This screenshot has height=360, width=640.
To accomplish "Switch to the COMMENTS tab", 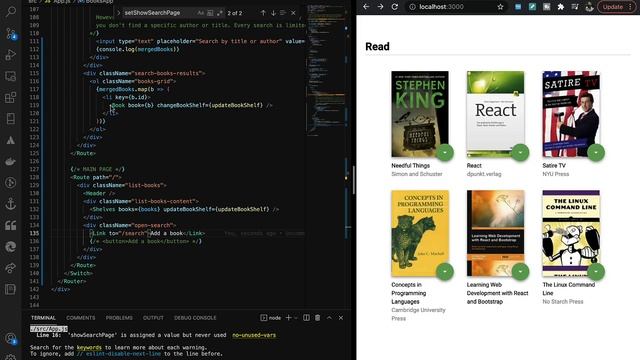I will pyautogui.click(x=80, y=318).
